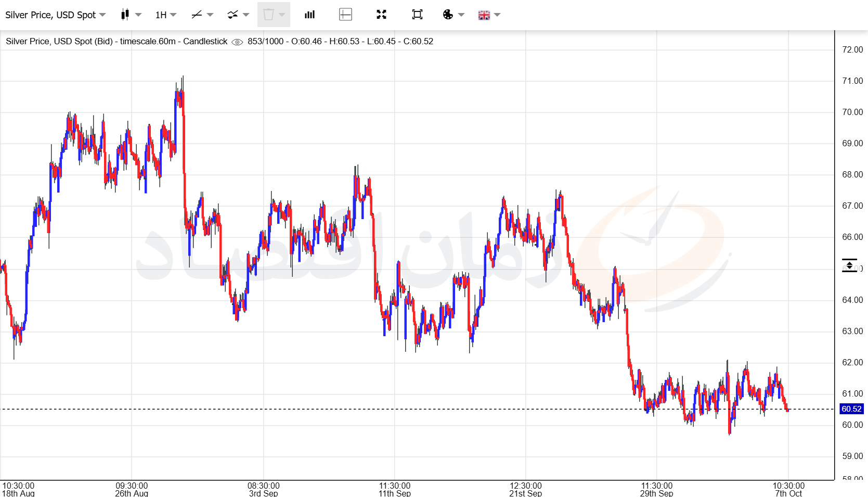Screen dimensions: 868x497
Task: Click the 21st Sep time axis label
Action: coord(526,493)
